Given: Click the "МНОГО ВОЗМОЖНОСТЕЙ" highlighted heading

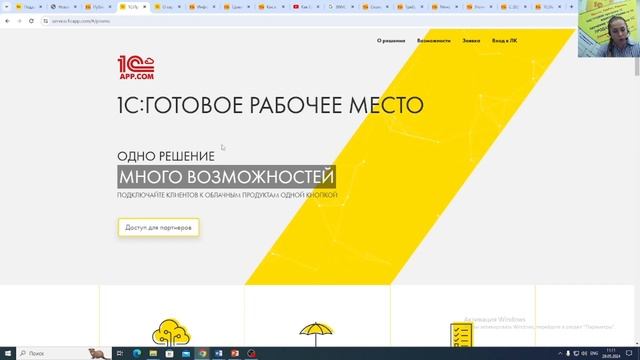Looking at the screenshot, I should coord(227,177).
